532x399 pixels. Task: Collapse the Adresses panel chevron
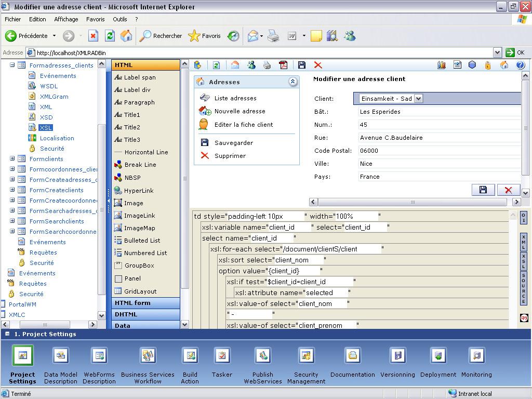coord(292,82)
